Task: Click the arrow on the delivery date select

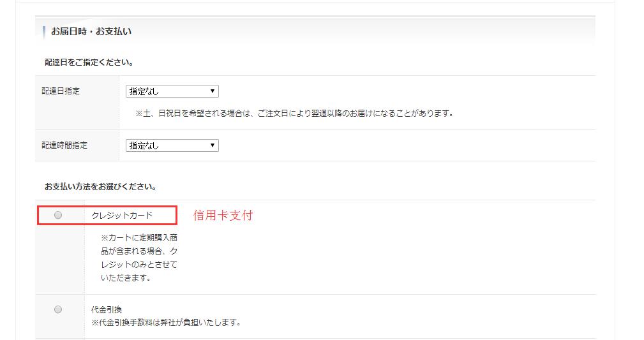Action: point(213,91)
